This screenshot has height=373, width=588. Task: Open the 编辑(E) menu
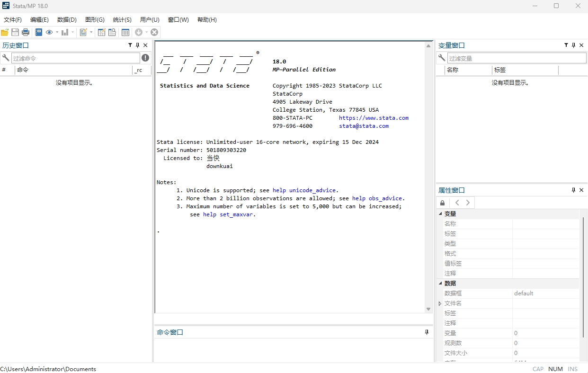39,20
